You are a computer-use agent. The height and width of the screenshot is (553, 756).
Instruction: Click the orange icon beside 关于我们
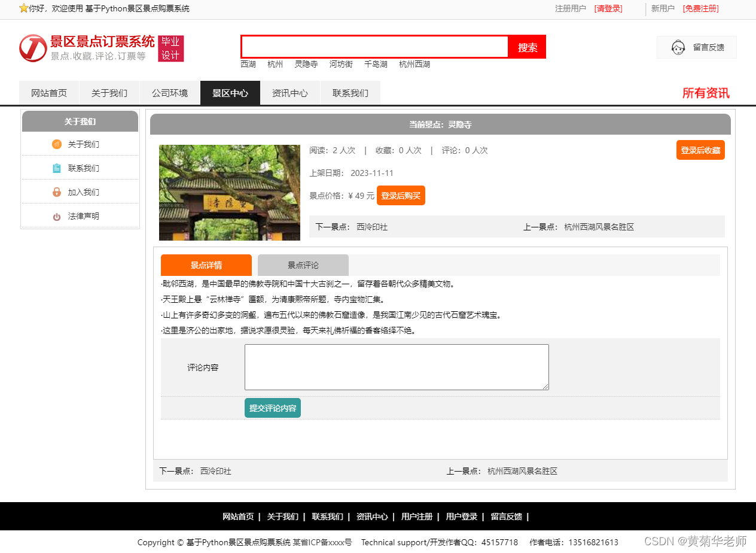[57, 144]
